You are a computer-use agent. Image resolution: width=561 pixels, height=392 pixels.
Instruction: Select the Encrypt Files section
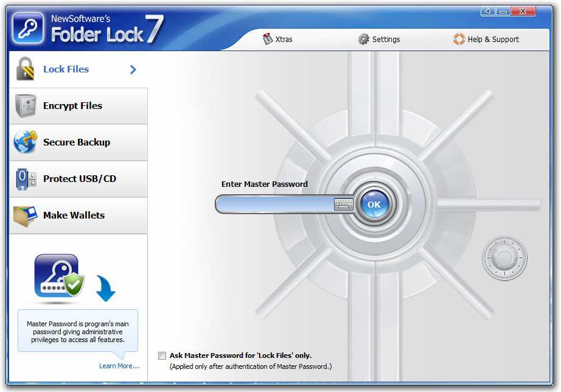(x=78, y=106)
